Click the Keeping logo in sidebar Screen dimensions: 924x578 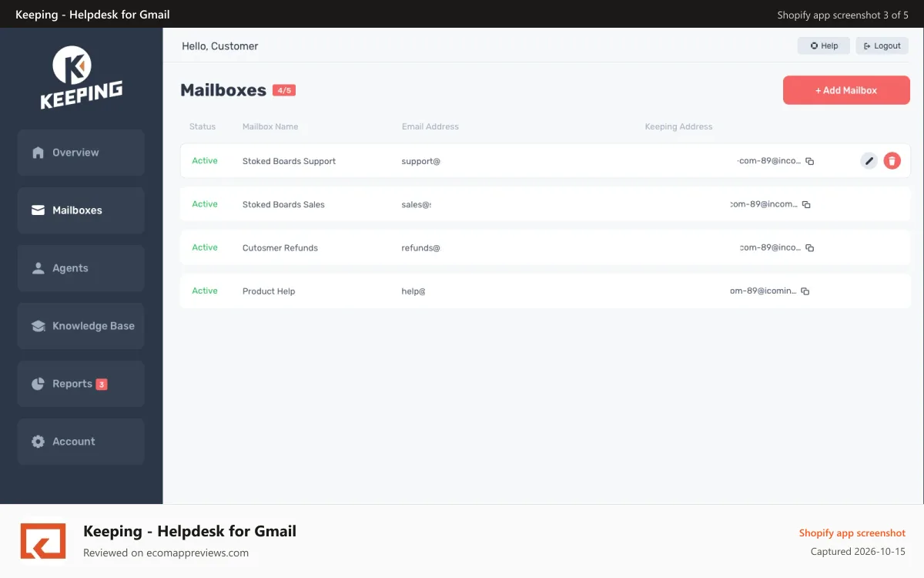[x=82, y=77]
